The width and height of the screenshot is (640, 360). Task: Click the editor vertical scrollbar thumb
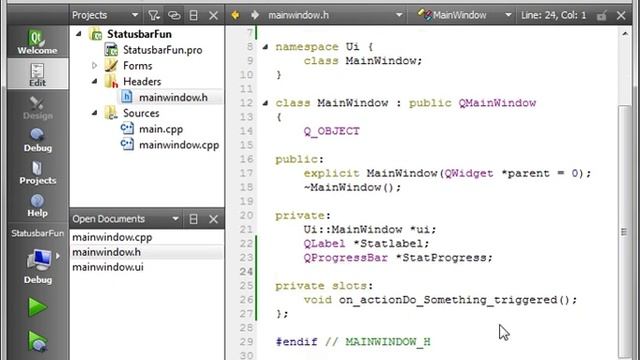coord(624,231)
